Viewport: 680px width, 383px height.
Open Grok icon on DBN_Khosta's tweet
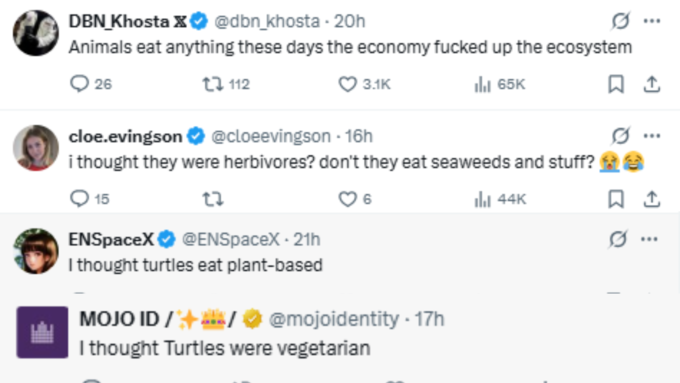(x=620, y=21)
